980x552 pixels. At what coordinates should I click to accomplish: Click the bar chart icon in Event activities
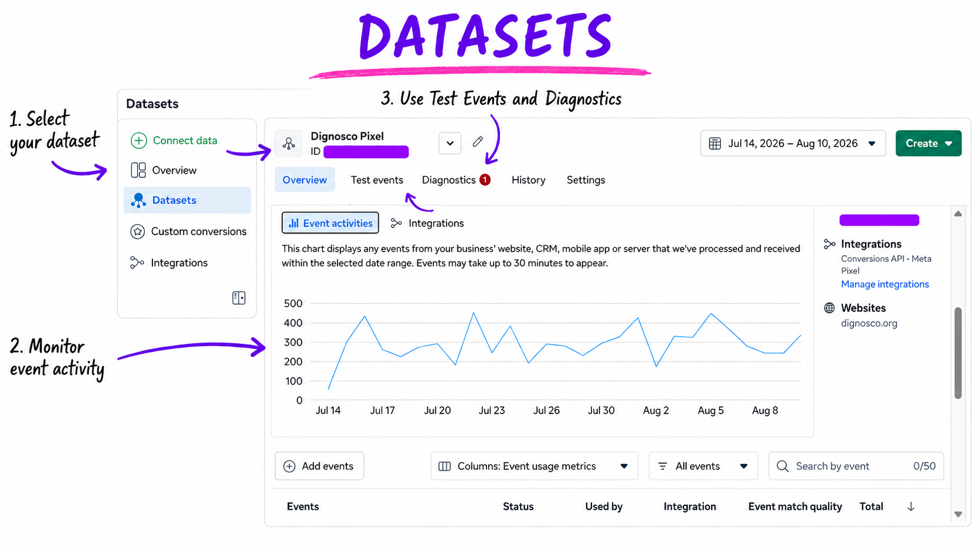coord(294,223)
